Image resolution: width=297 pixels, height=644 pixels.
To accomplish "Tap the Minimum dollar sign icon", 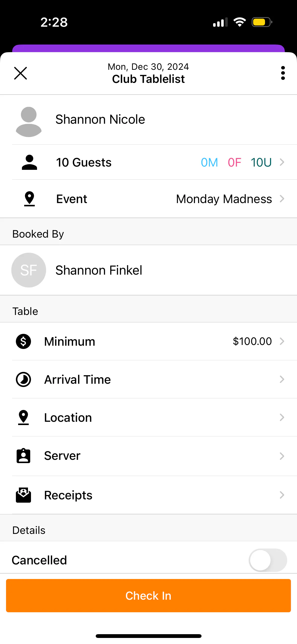I will [23, 341].
